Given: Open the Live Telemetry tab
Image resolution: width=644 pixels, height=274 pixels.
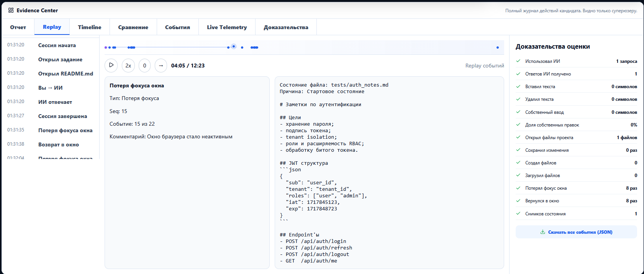Looking at the screenshot, I should click(x=227, y=27).
